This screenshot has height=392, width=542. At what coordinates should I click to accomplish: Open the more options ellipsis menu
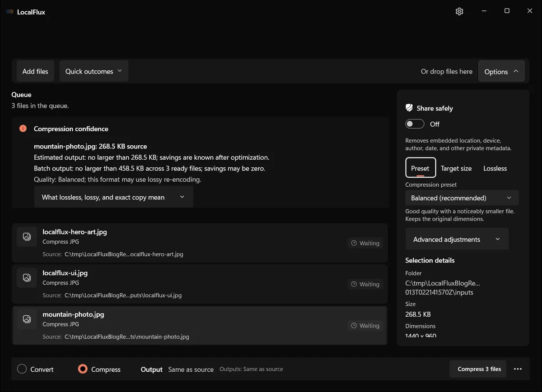518,369
